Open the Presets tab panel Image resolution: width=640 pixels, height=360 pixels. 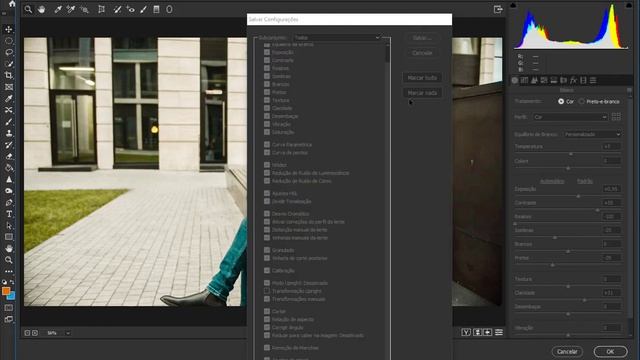[593, 80]
